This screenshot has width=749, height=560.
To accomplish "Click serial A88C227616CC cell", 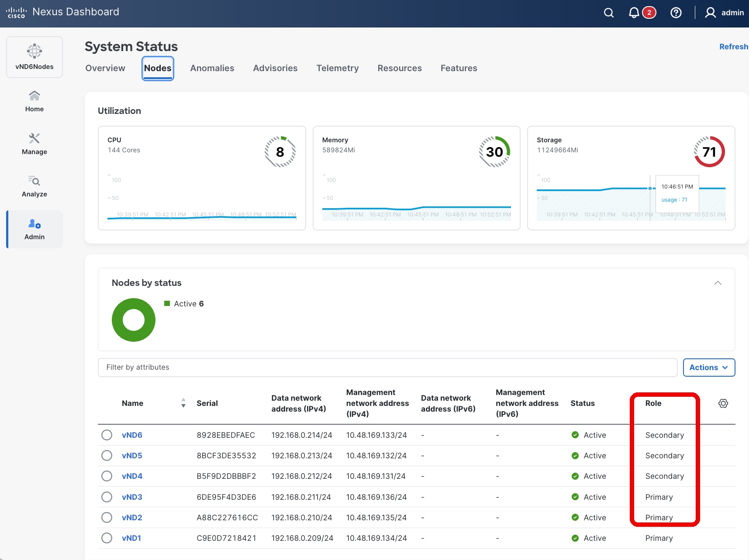I will 227,518.
